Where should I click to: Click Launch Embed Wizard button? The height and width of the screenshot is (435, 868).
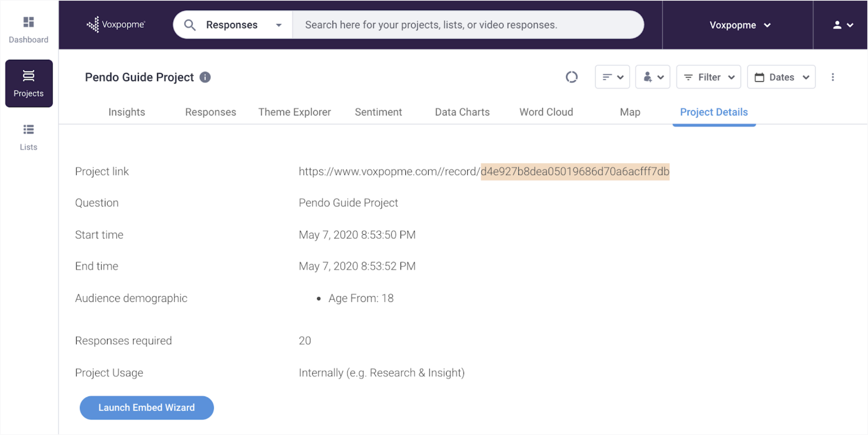[146, 408]
